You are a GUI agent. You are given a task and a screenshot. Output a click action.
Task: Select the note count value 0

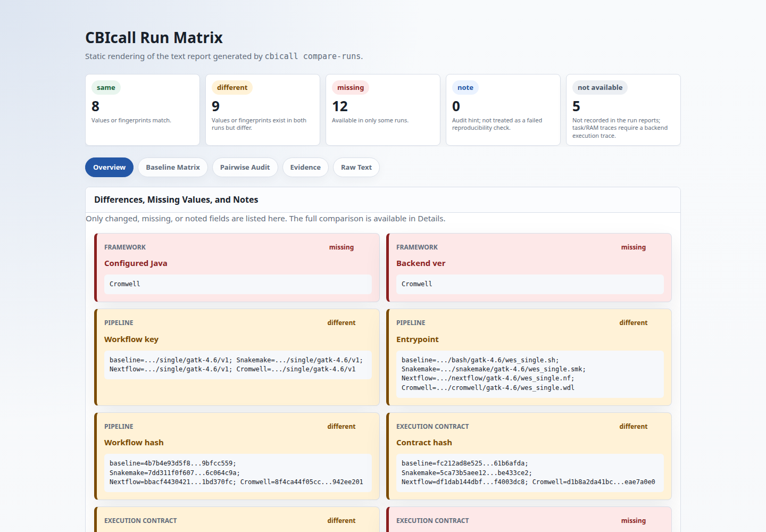456,106
